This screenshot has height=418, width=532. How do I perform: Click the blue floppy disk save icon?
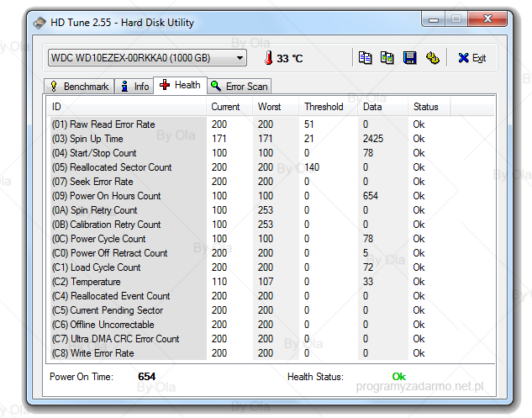410,58
